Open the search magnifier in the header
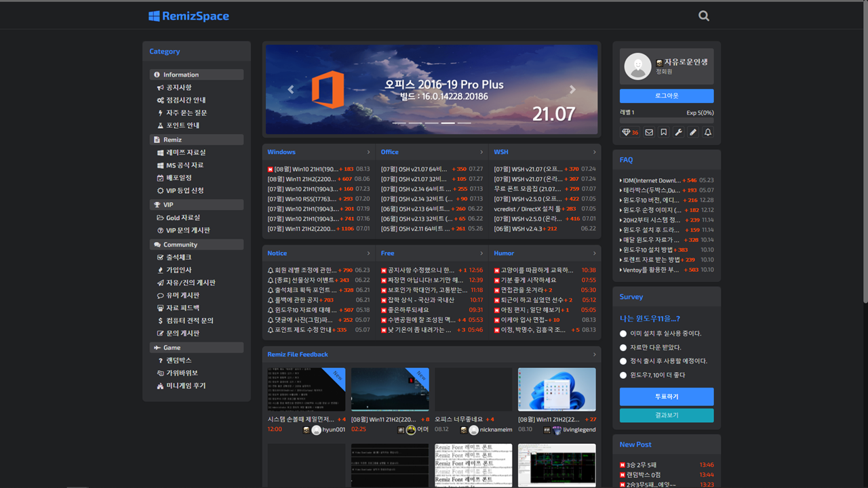This screenshot has height=488, width=868. coord(704,16)
